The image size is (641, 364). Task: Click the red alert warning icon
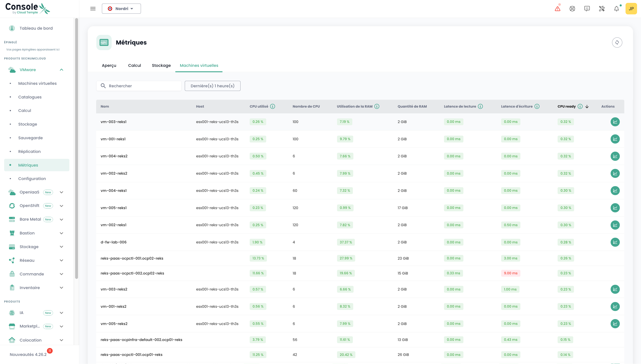coord(557,9)
